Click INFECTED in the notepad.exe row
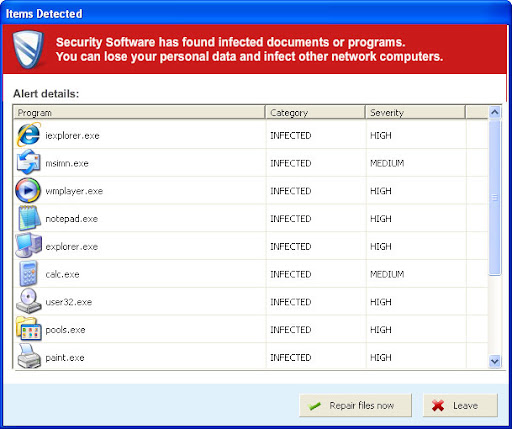Screen dimensions: 512x429 tap(291, 219)
